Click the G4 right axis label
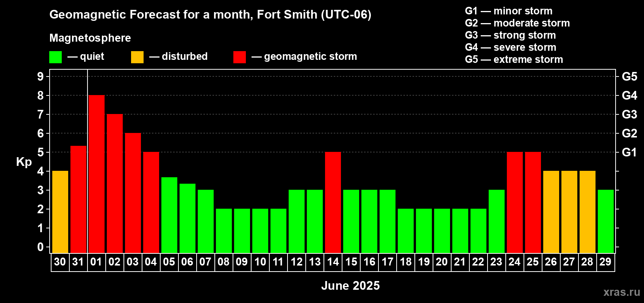Screen dimensions: 644x303 [629, 95]
